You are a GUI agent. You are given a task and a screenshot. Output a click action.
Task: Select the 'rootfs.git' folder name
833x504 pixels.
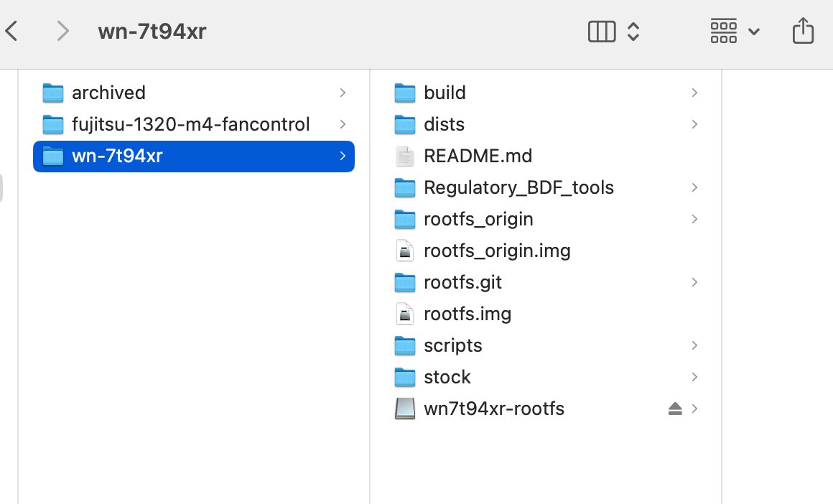(x=462, y=283)
